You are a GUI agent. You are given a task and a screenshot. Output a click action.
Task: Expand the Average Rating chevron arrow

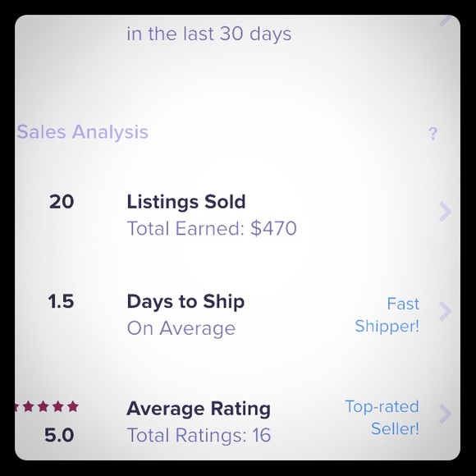[446, 414]
